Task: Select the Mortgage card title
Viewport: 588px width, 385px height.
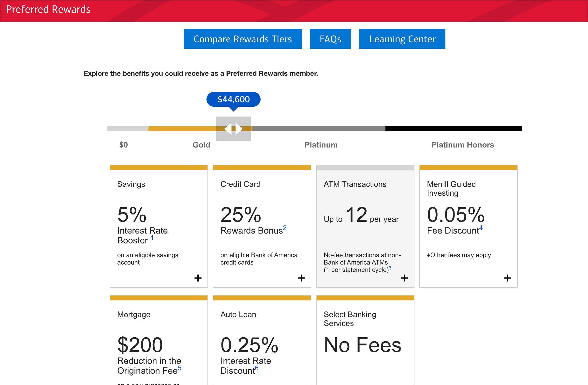Action: (134, 315)
